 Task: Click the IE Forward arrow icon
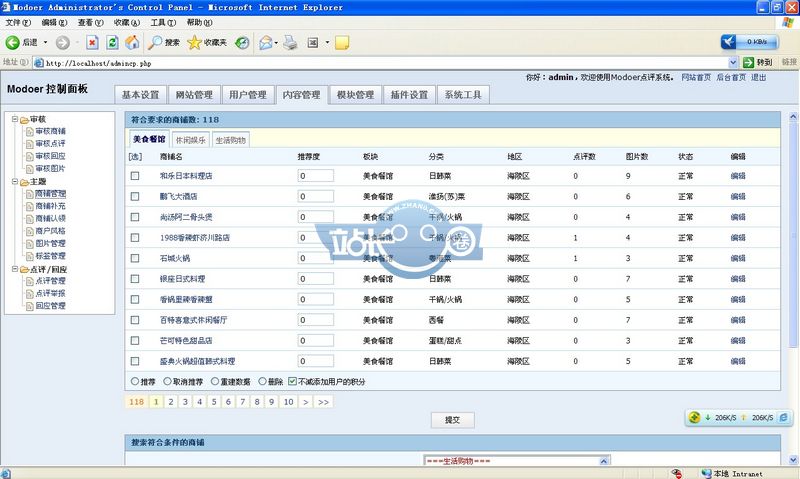(x=62, y=43)
